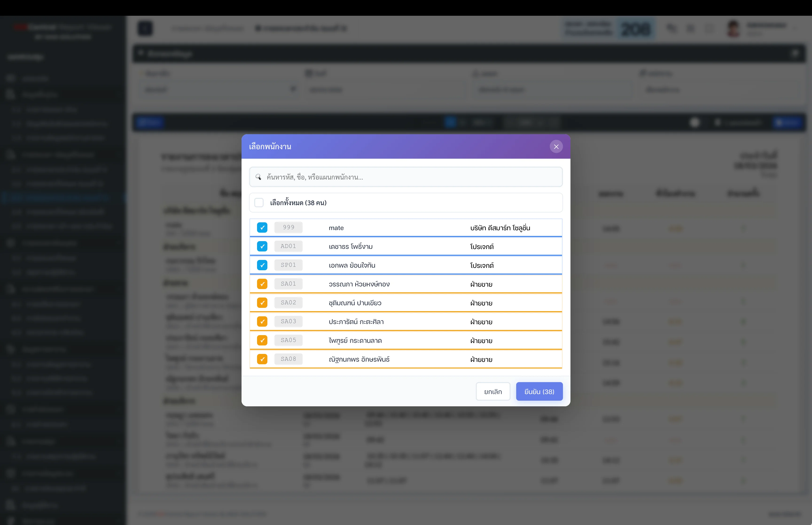Click the เลือกพนักงาน dialog title

point(270,147)
